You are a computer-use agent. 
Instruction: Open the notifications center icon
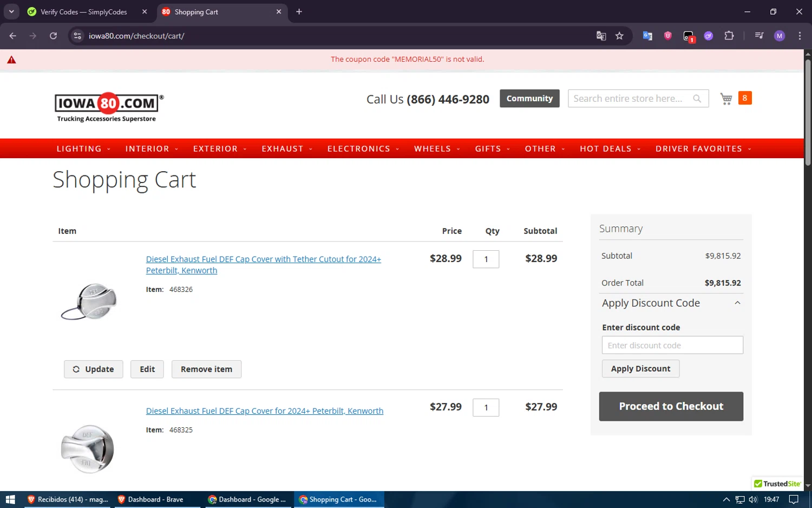coord(794,499)
